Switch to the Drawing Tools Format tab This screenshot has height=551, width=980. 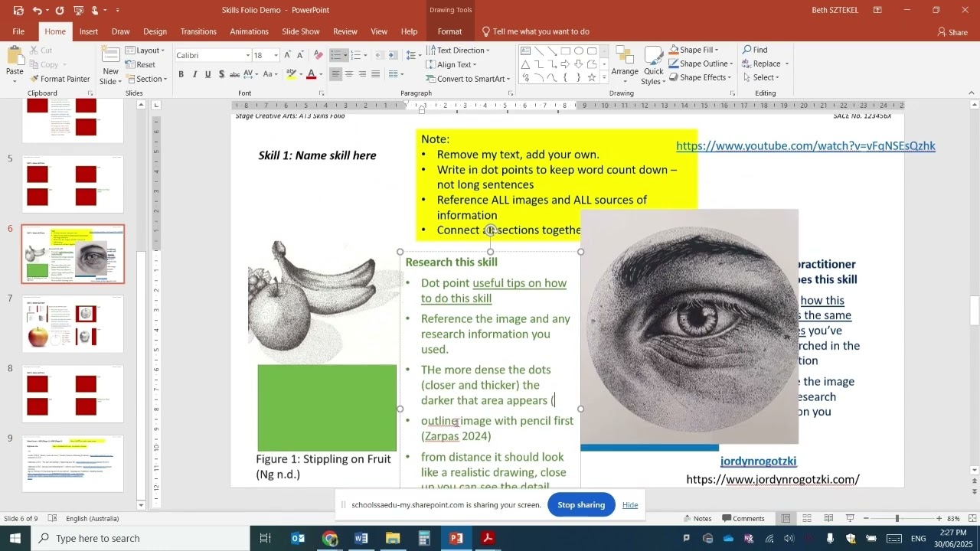(x=449, y=31)
